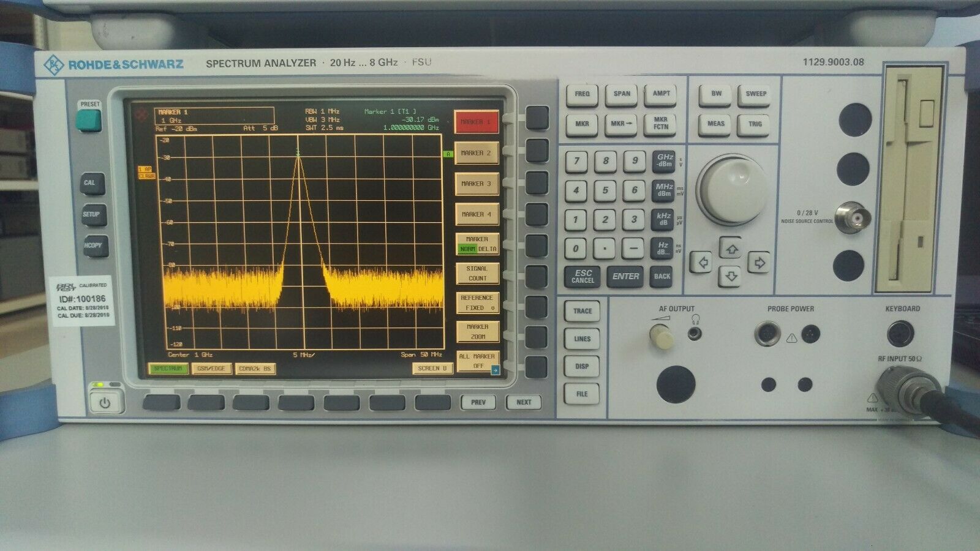
Task: Switch to the SPECTRUM mode tab
Action: [168, 369]
